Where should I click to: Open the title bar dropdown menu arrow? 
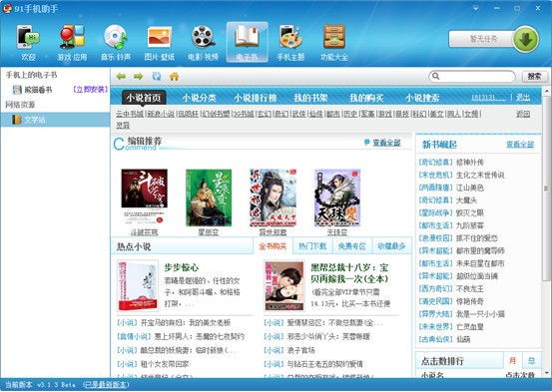[x=475, y=8]
